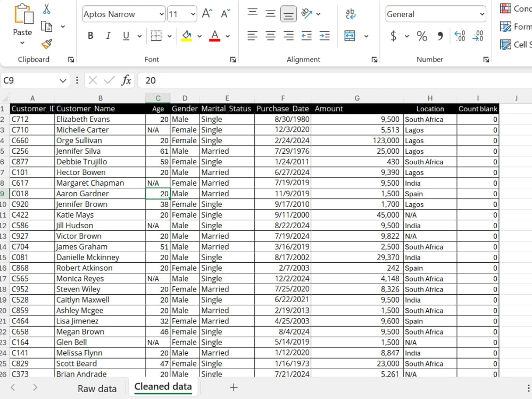Expand the Underline style arrow
Screen dimensions: 532x399
coord(139,36)
